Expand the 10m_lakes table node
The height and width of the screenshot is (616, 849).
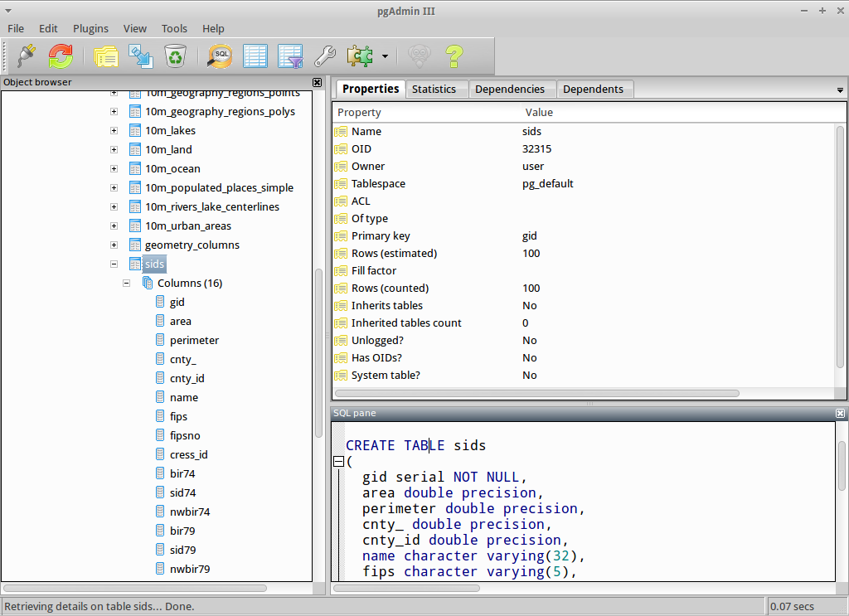(114, 131)
